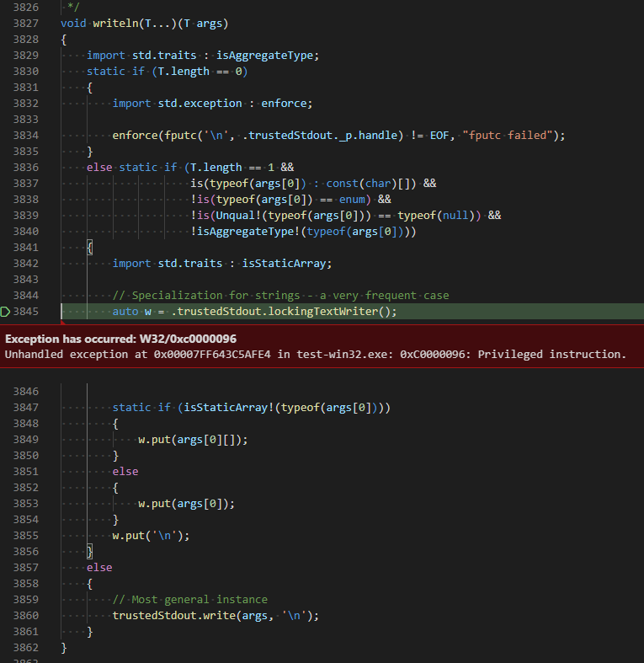
Task: Click '!isAggregateType!' on line 3840
Action: tap(245, 232)
